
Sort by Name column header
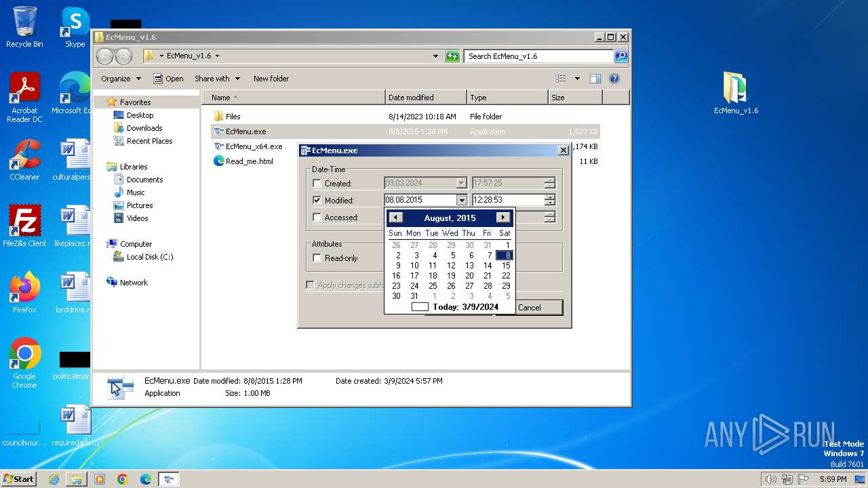click(293, 98)
